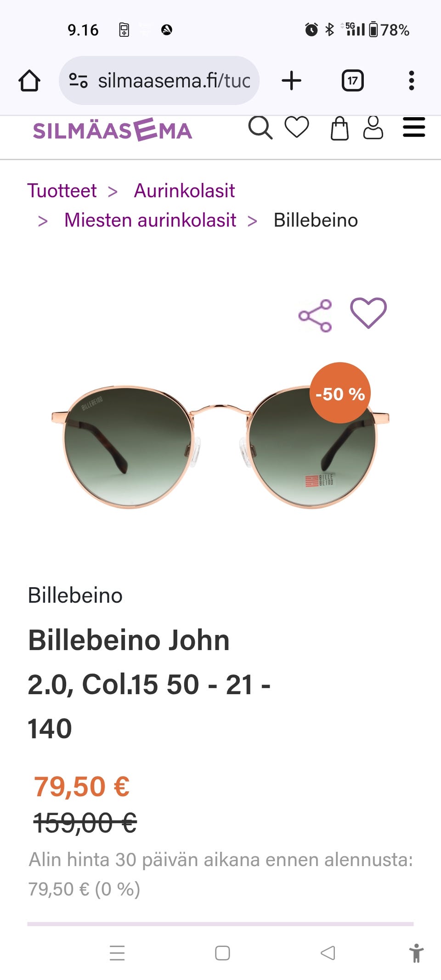Screen dimensions: 441x980
Task: Open the browser three-dot menu
Action: [x=412, y=81]
